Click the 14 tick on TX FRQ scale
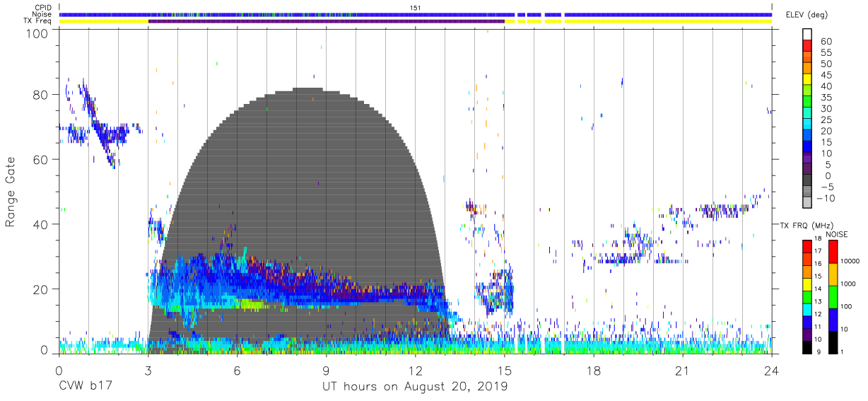This screenshot has height=401, width=868. point(819,289)
